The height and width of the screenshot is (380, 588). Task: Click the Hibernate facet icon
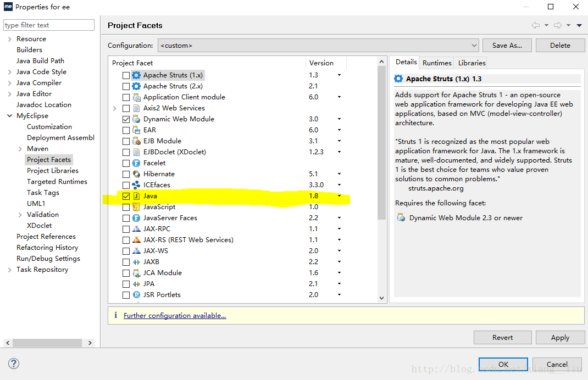[x=136, y=174]
